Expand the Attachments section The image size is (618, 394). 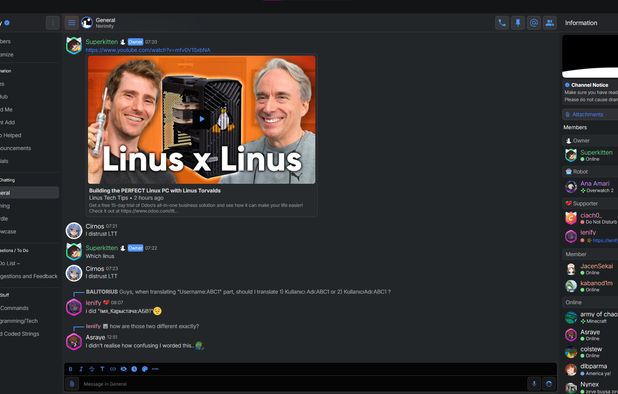coord(590,115)
